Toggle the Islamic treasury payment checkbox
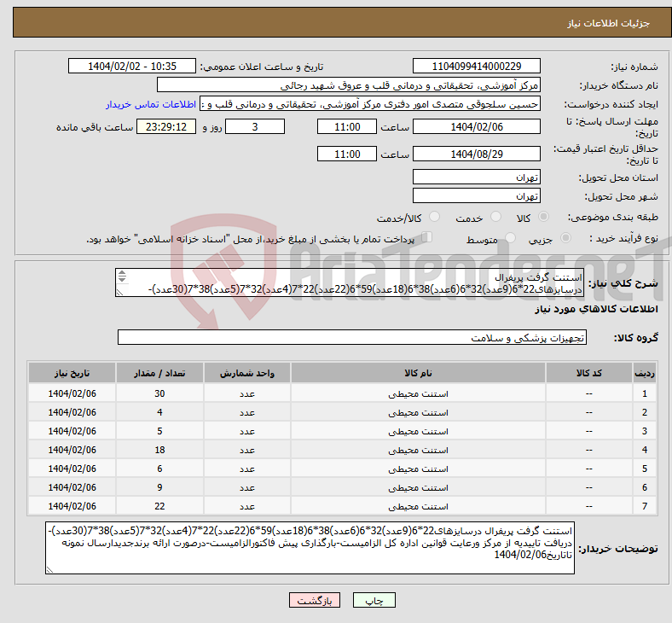 tap(428, 238)
